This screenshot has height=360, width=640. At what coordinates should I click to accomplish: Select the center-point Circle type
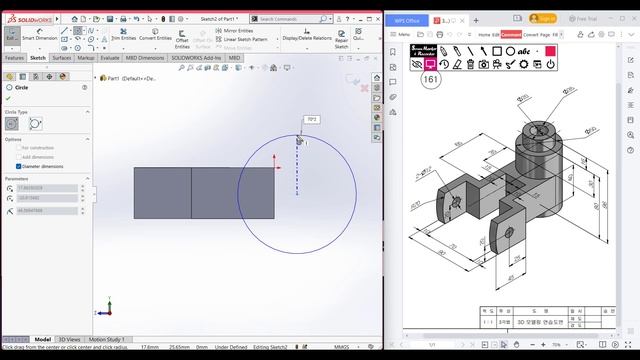pyautogui.click(x=12, y=123)
